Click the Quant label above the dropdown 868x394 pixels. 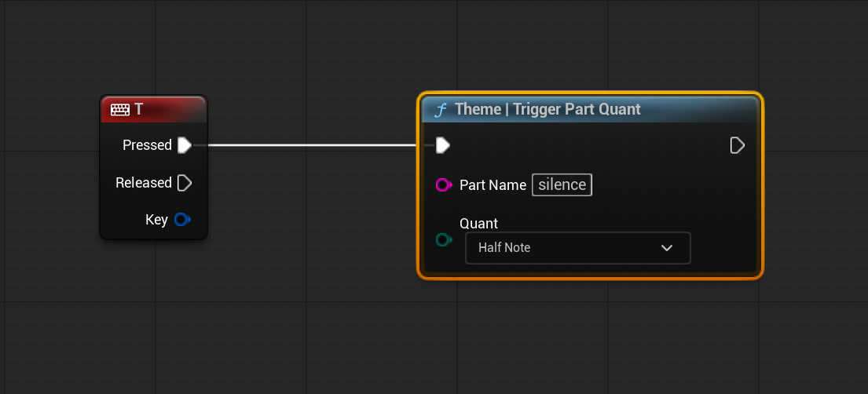coord(478,224)
